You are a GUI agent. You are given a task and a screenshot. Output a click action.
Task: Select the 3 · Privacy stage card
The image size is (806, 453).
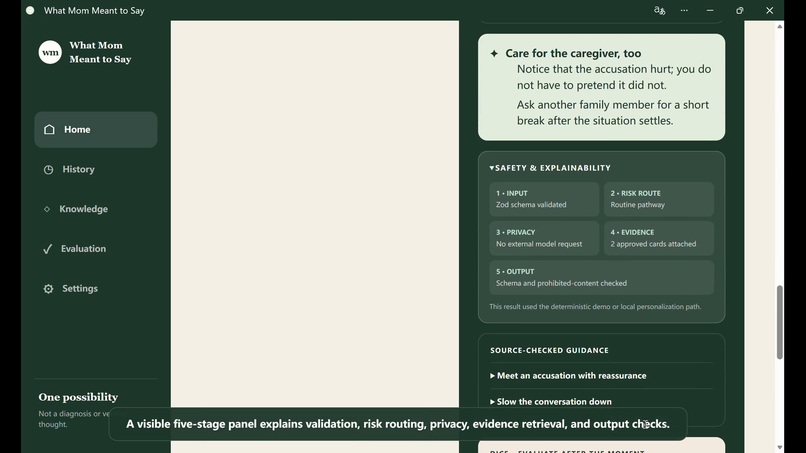point(544,238)
